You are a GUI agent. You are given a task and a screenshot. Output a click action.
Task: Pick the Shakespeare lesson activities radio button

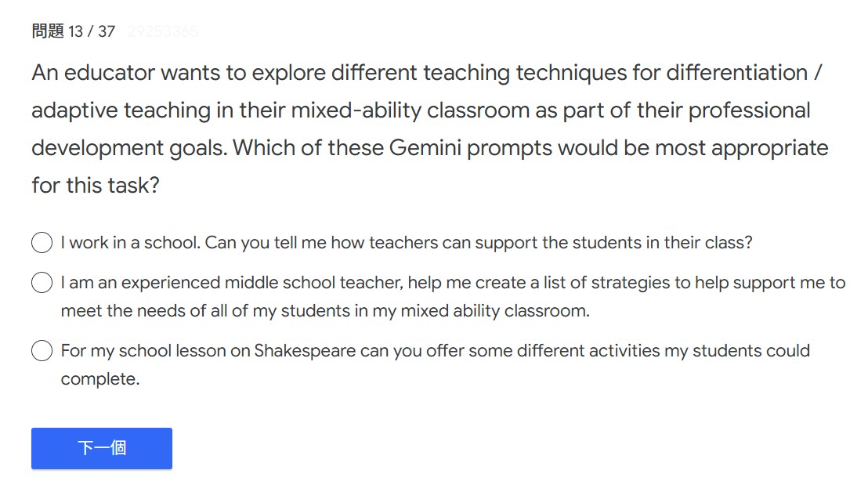[42, 351]
